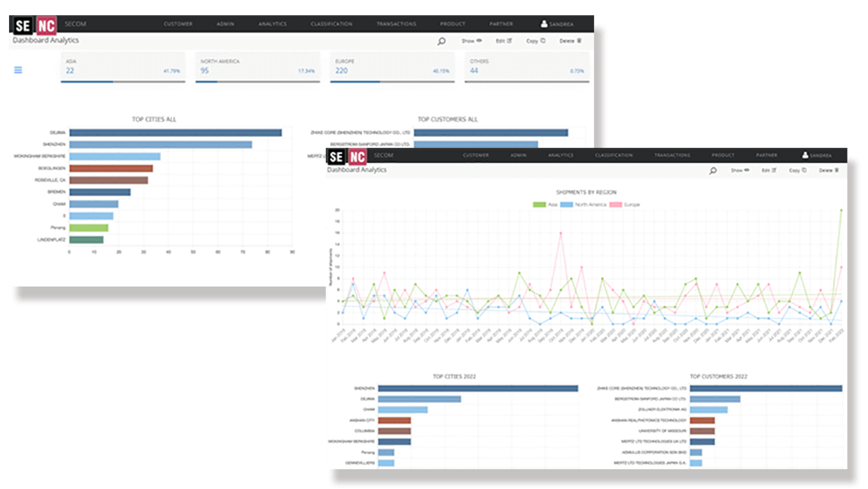Open the Transactions menu in the back window

pos(396,24)
